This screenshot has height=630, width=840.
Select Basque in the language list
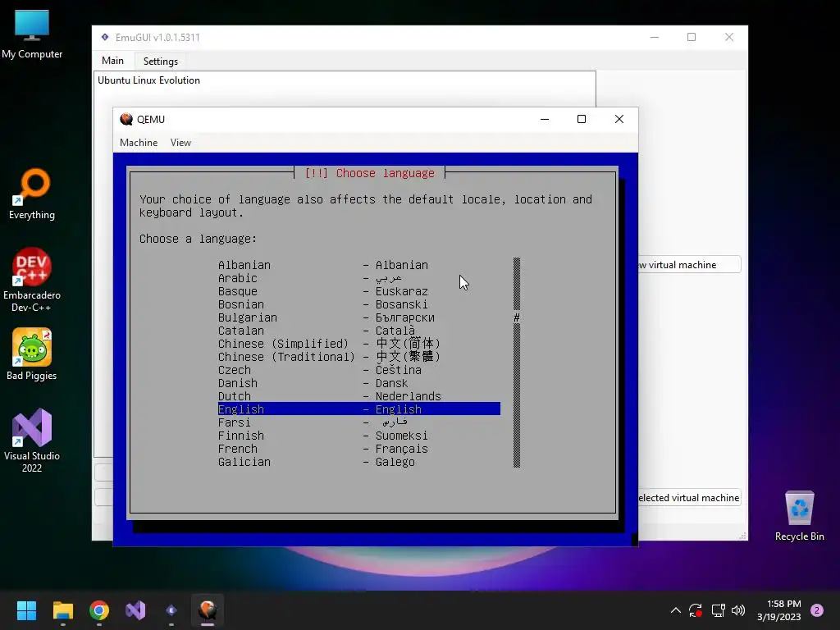(359, 291)
